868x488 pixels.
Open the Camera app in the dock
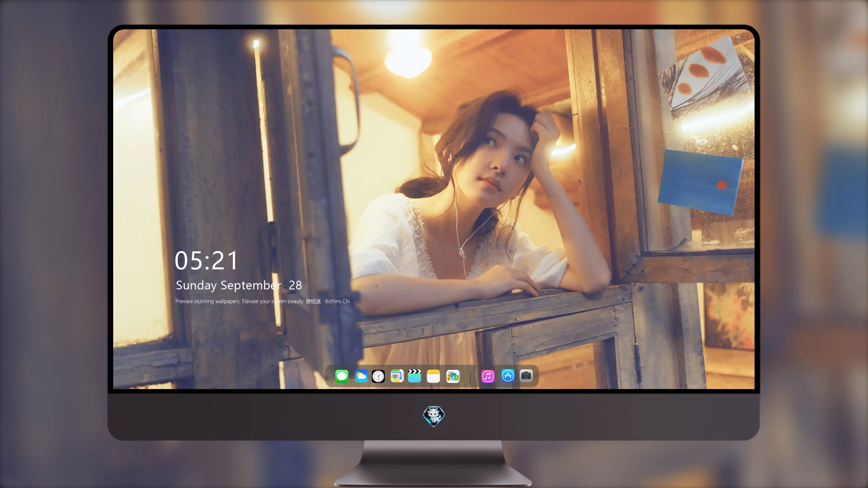[526, 375]
